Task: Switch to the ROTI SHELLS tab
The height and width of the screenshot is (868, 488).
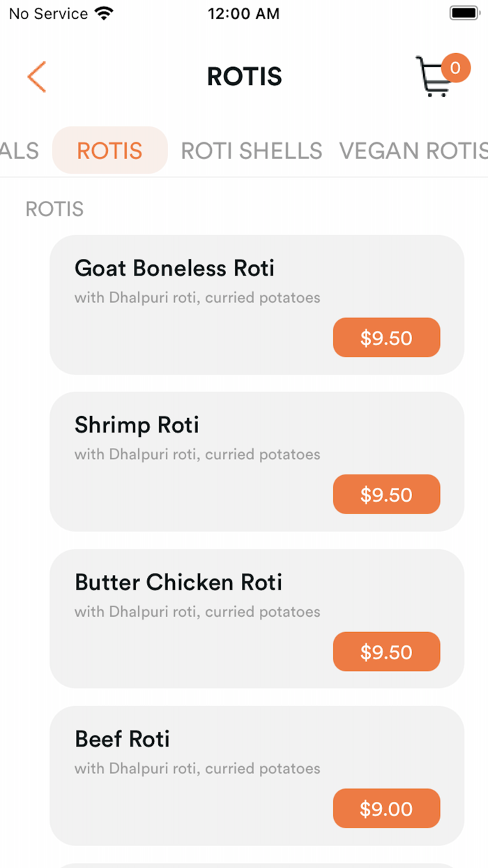Action: pyautogui.click(x=251, y=151)
